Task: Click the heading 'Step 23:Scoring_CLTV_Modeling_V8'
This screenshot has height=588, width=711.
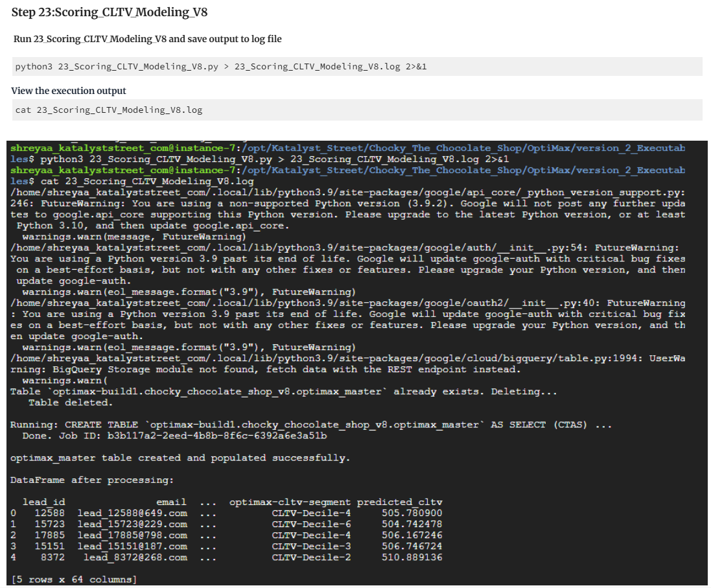Action: (110, 12)
